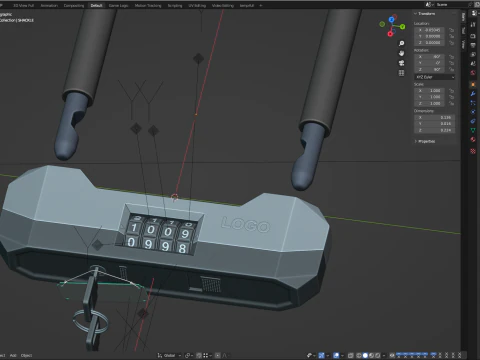Open the View Layer properties tab icon
The image size is (480, 360).
tap(473, 54)
